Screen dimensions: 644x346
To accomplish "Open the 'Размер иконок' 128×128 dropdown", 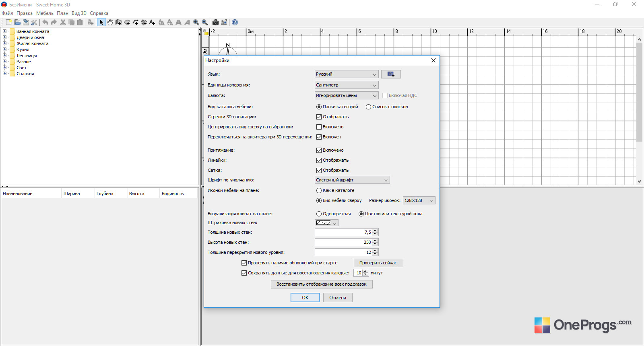I will (x=419, y=200).
